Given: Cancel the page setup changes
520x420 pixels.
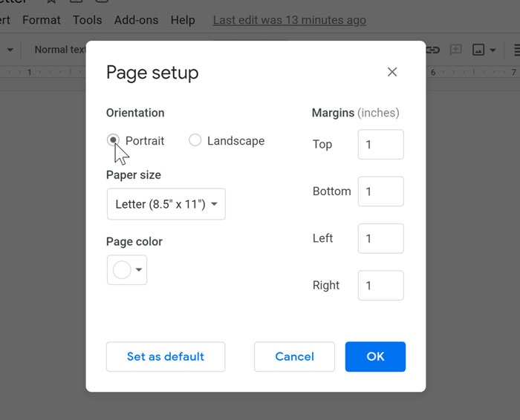Looking at the screenshot, I should [x=294, y=356].
